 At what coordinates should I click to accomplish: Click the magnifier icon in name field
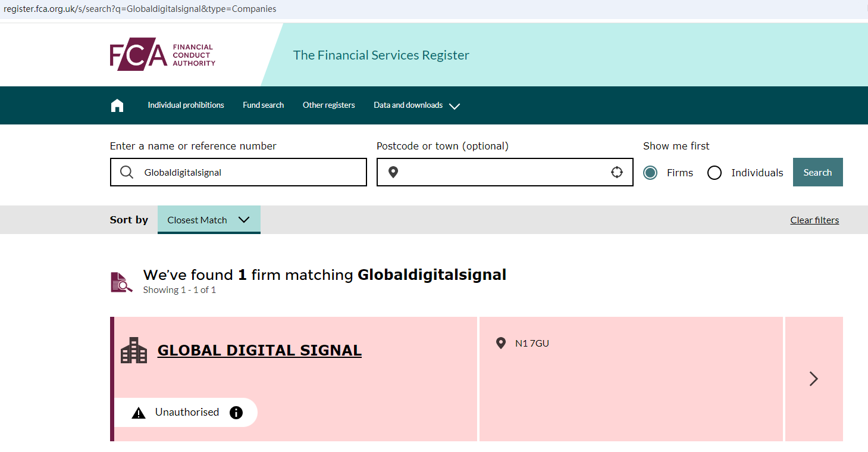pyautogui.click(x=127, y=173)
